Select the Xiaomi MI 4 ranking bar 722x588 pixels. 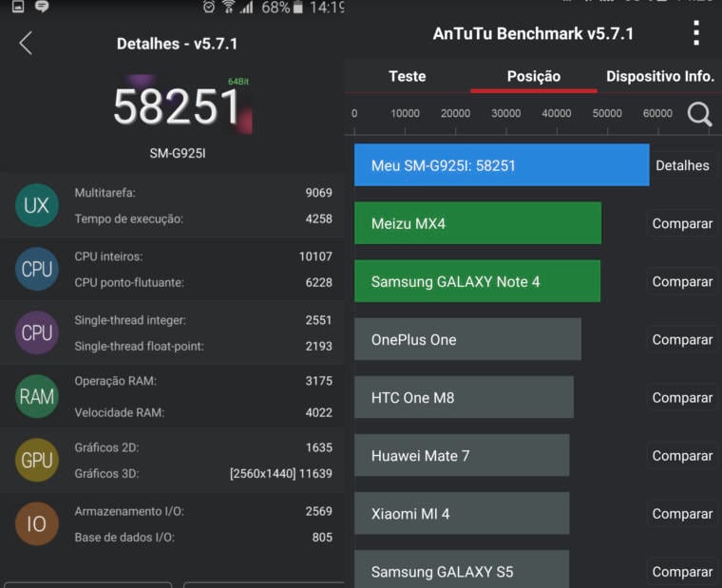point(462,513)
